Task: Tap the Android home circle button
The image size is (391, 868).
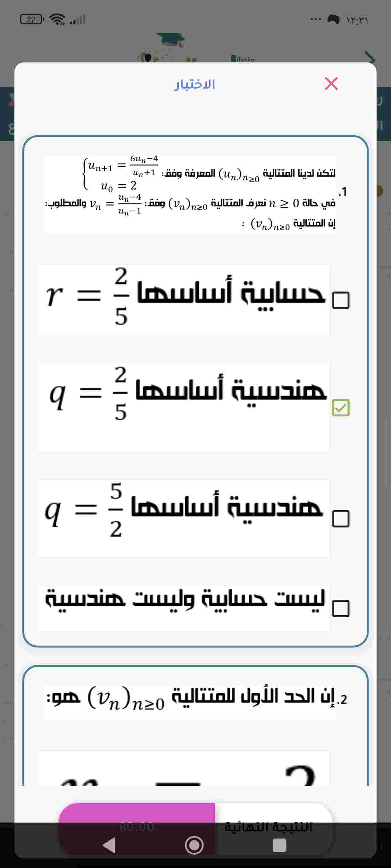Action: click(x=194, y=845)
